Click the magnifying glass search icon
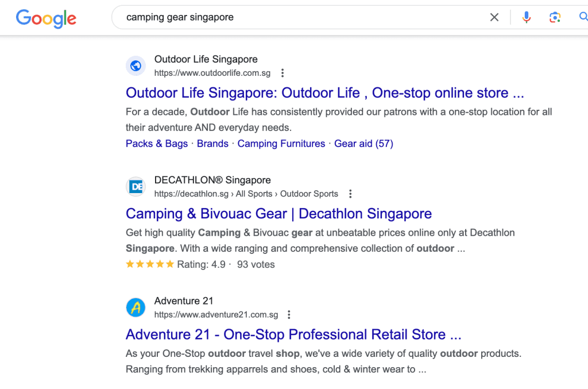The width and height of the screenshot is (588, 389). click(x=583, y=17)
